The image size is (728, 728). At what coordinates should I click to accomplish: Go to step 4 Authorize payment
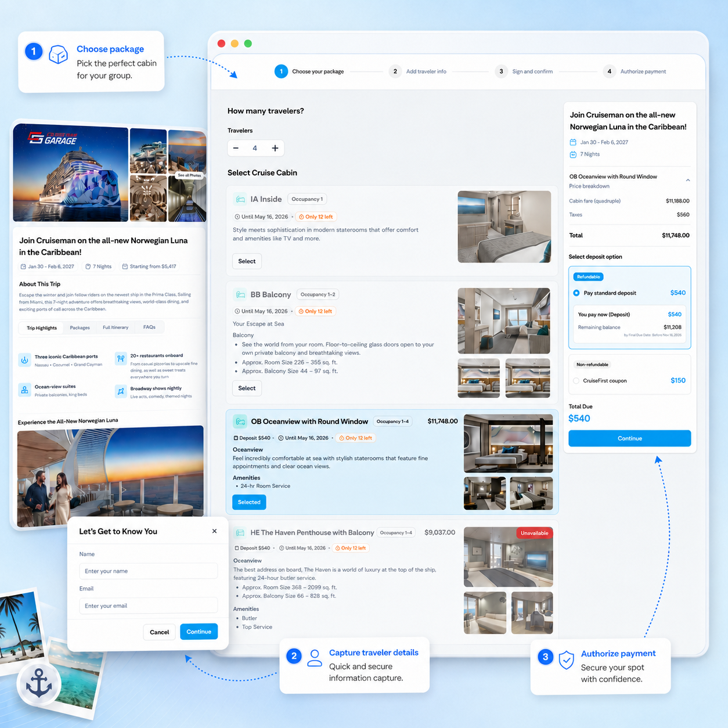pyautogui.click(x=635, y=71)
